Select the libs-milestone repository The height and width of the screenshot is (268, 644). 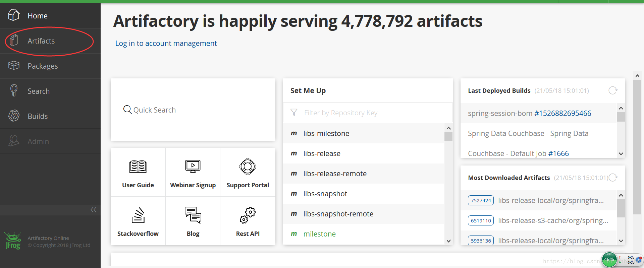click(364, 133)
